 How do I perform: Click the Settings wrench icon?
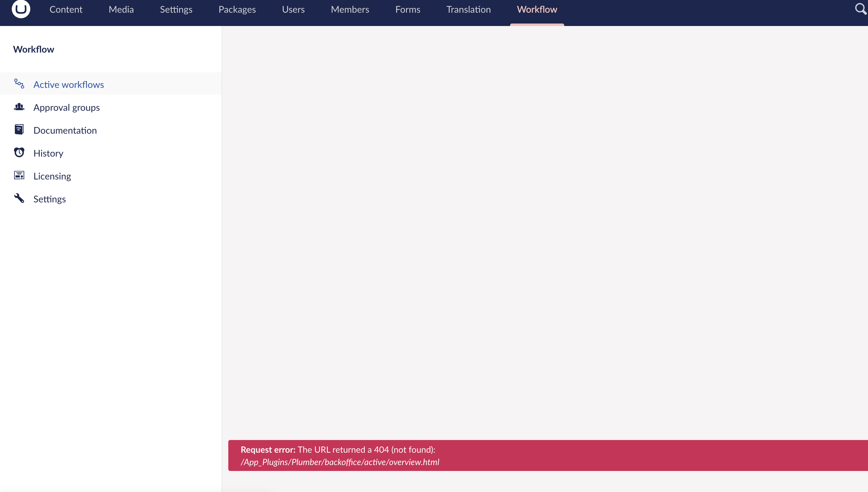point(19,198)
